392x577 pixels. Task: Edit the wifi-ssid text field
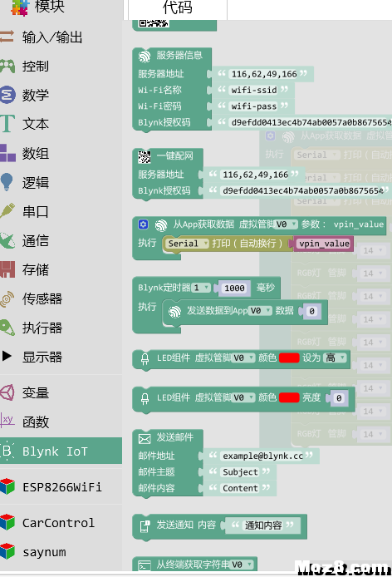click(254, 90)
